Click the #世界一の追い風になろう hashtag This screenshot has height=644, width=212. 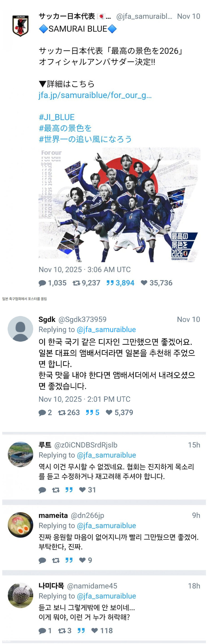[85, 139]
